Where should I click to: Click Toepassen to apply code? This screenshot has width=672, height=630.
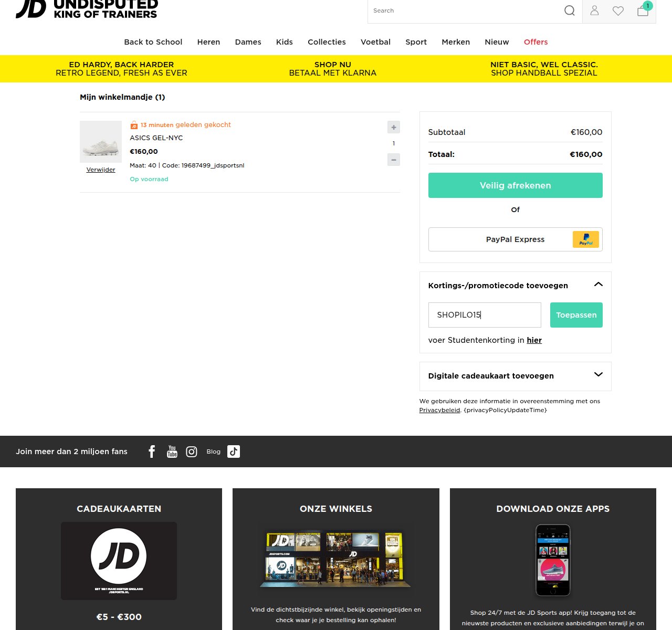coord(576,315)
